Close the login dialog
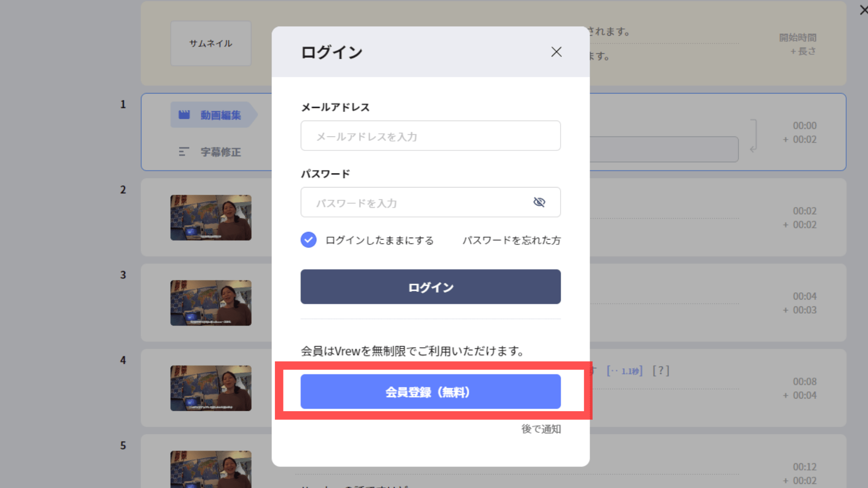 point(556,52)
